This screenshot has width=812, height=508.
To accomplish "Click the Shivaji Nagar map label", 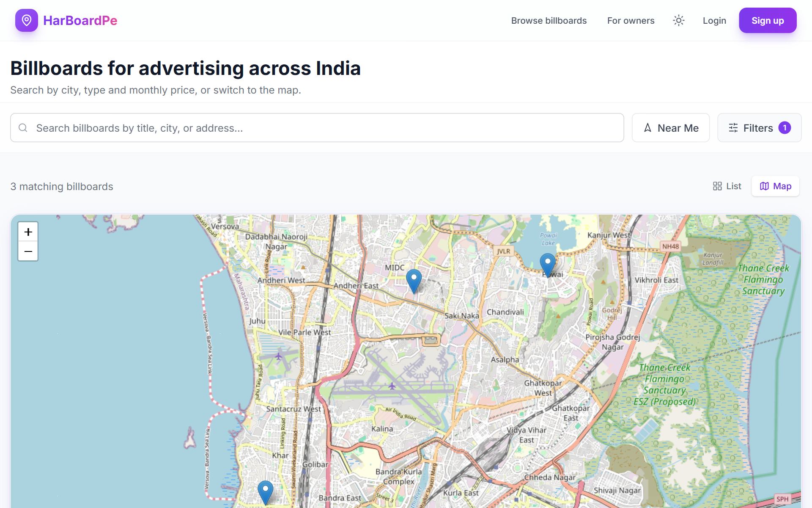I will [617, 491].
